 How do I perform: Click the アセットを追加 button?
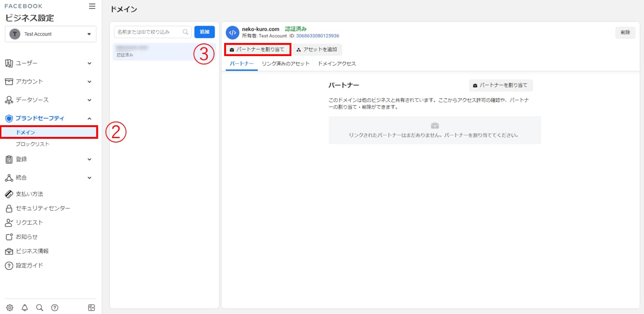(x=317, y=50)
